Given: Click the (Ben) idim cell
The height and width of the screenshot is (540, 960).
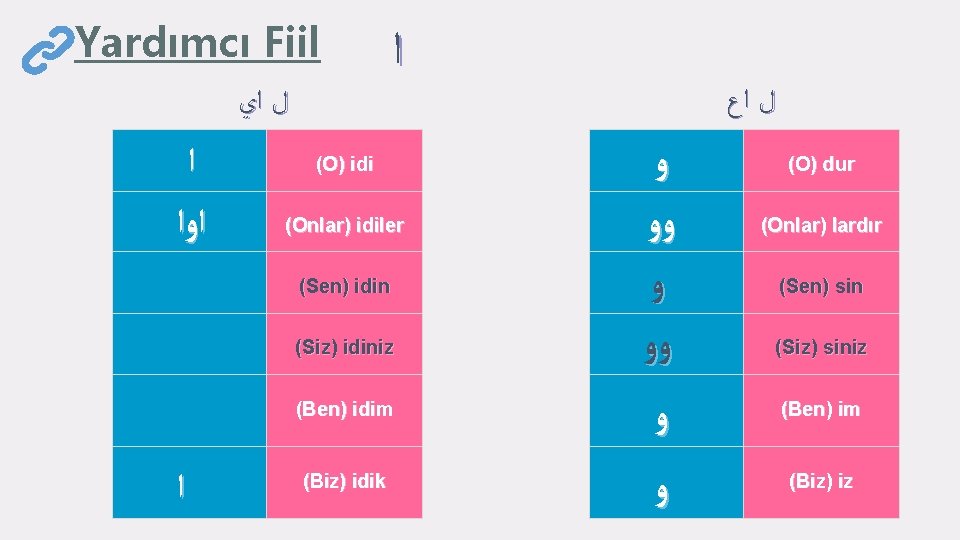Looking at the screenshot, I should [344, 410].
